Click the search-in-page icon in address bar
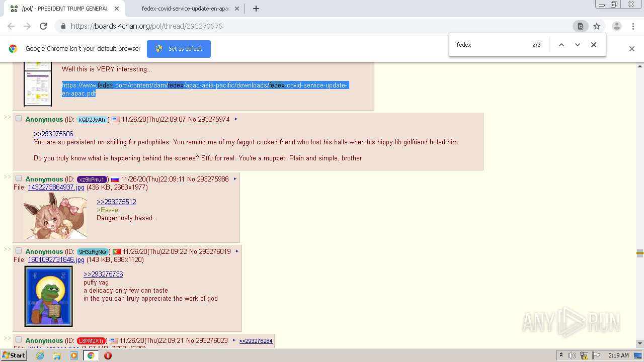644x362 pixels. [x=580, y=26]
